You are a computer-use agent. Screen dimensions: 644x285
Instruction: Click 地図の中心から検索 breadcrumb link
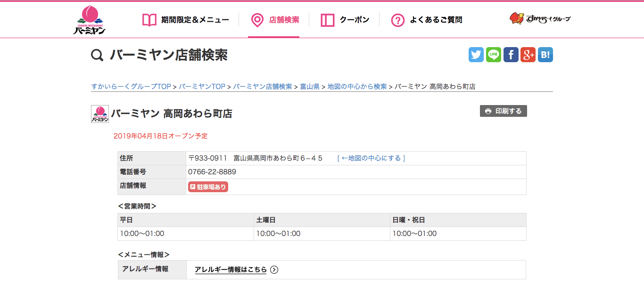point(357,87)
